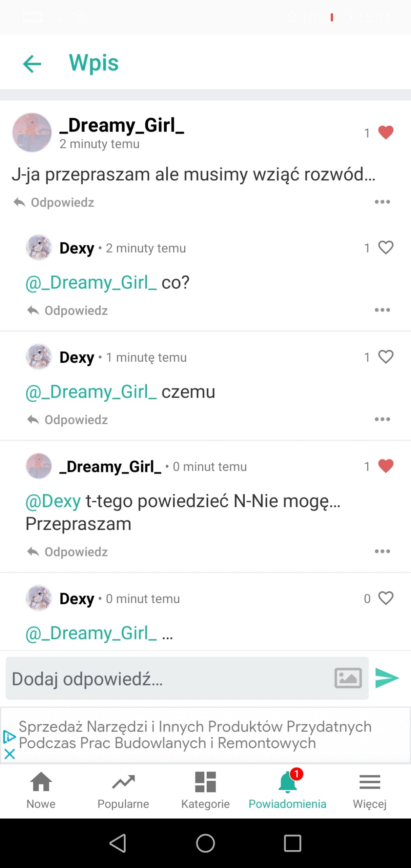
Task: Unlike _Dreamy_Girl_'s main post with the heart
Action: (x=385, y=133)
